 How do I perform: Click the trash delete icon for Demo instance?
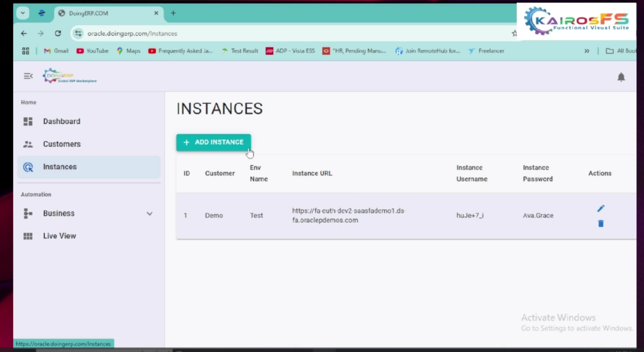601,224
